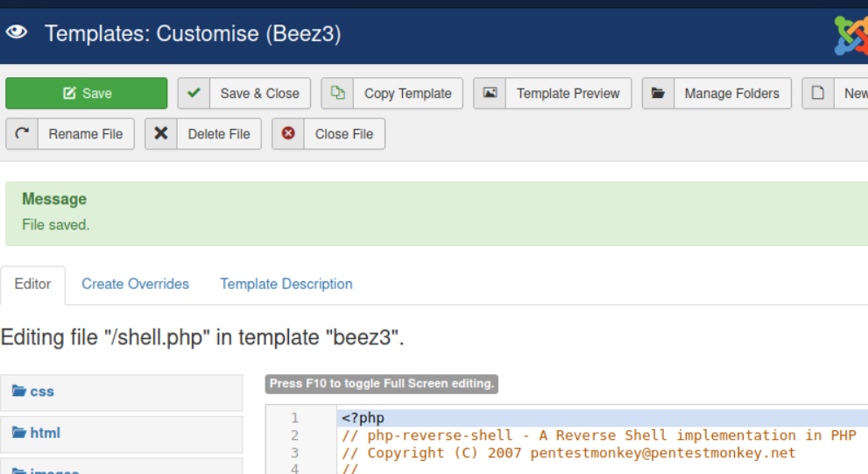The image size is (868, 474).
Task: Click line number 3 in gutter
Action: coord(294,453)
